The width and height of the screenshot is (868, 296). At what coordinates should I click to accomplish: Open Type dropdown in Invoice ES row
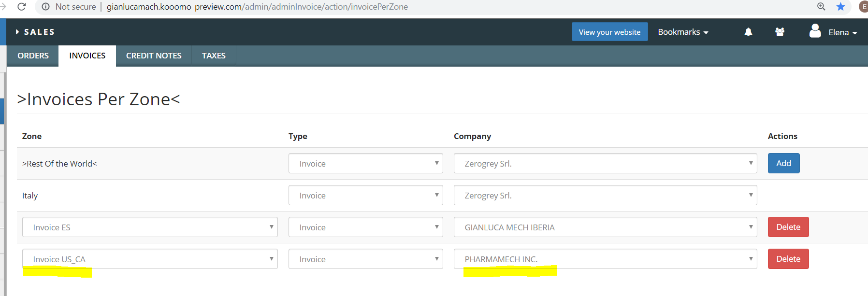coord(366,227)
